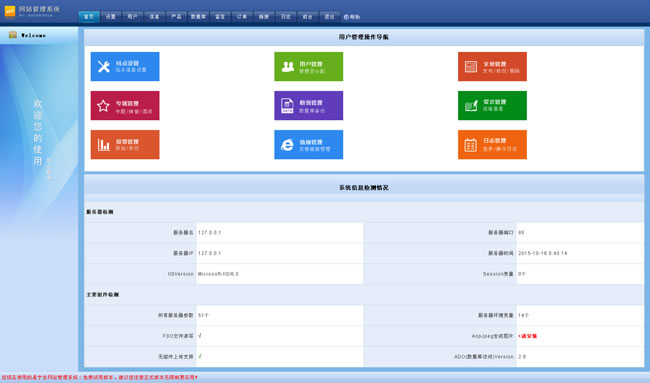Open the bar-chart vote management tile
The image size is (650, 383).
click(x=125, y=145)
